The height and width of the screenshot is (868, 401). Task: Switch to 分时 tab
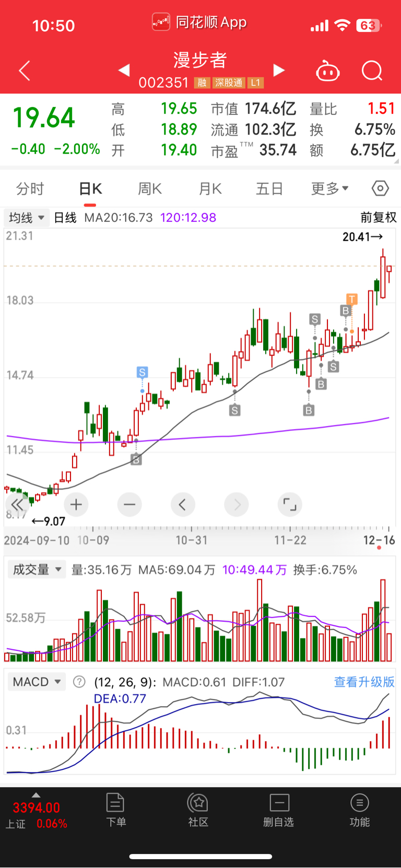[30, 188]
